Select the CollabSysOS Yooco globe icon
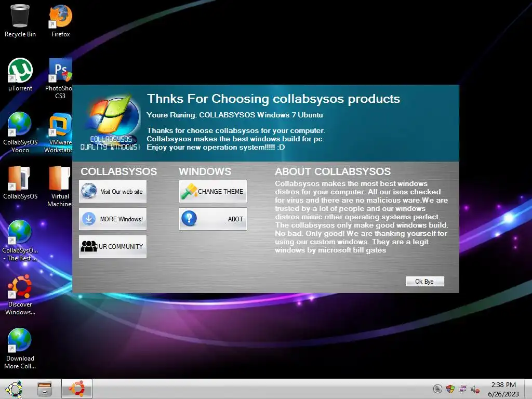This screenshot has height=399, width=532. [x=20, y=132]
